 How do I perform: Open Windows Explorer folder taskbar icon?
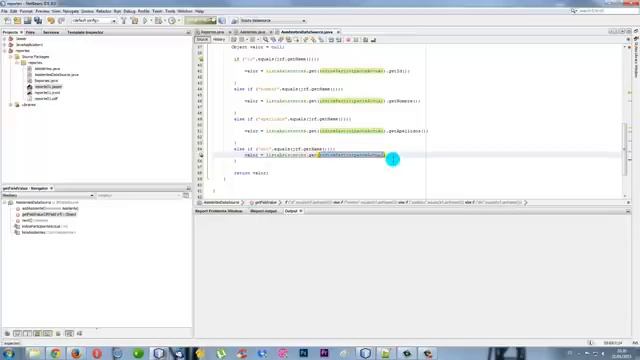(34, 353)
